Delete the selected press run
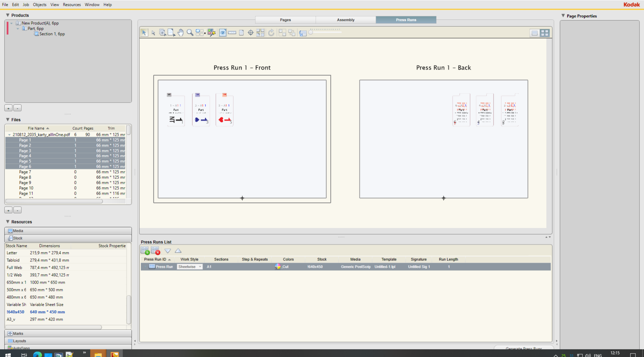 155,251
